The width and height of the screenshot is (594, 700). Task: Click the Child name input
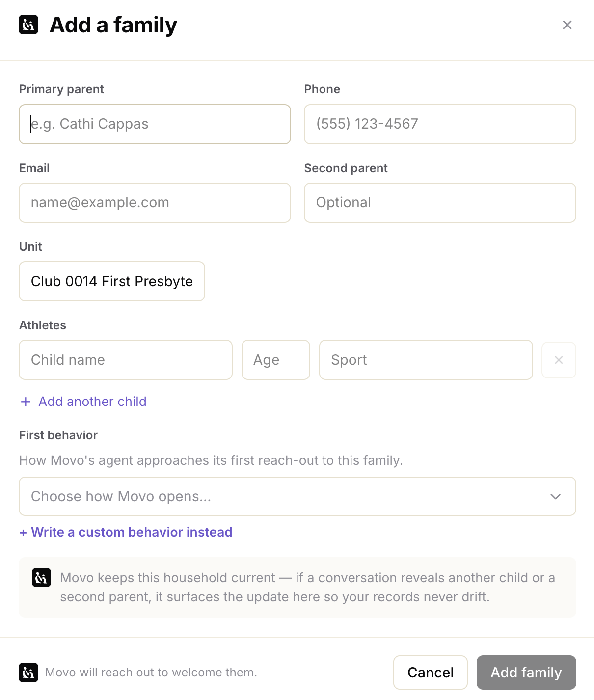[126, 360]
